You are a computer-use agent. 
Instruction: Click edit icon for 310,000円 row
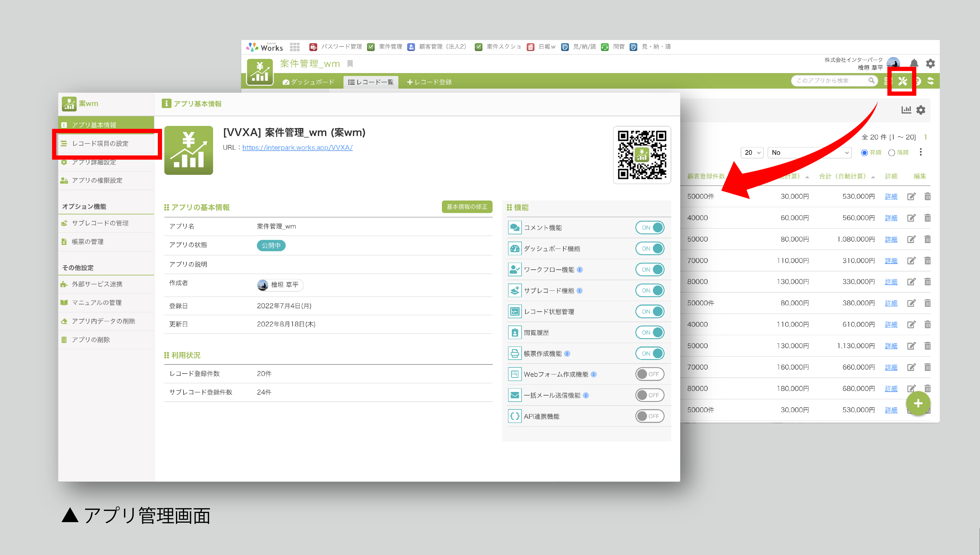coord(911,261)
